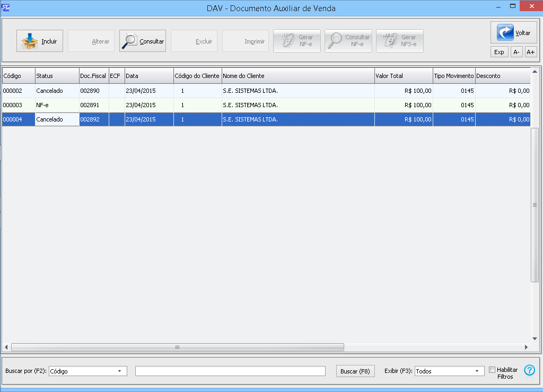The width and height of the screenshot is (543, 392).
Task: Decrease font size with A- button
Action: 516,52
